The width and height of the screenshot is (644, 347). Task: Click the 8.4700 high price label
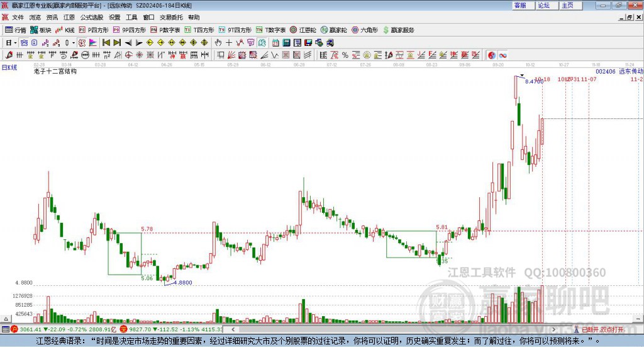pos(534,81)
